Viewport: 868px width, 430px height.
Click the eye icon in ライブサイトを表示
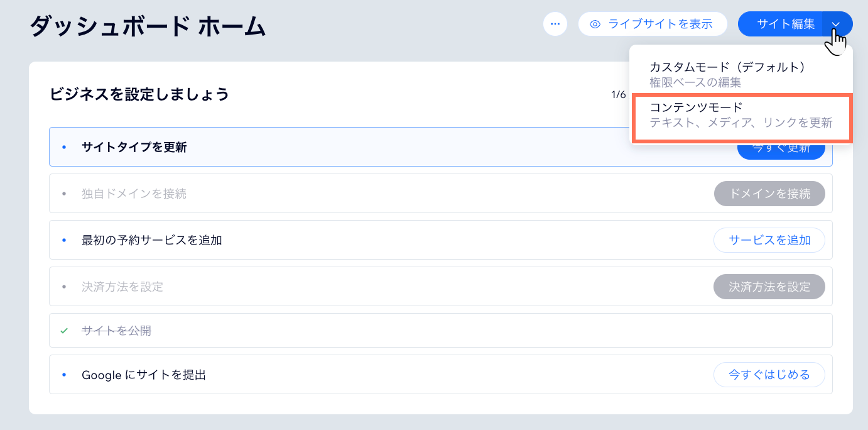coord(595,25)
